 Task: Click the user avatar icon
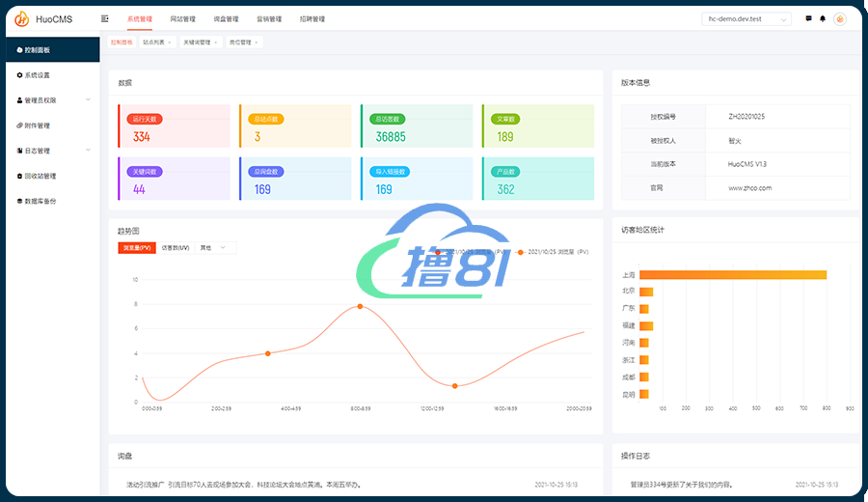tap(839, 18)
